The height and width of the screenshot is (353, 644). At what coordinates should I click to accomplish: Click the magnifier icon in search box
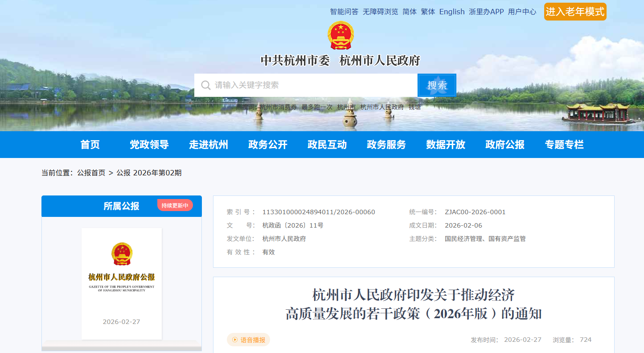pos(205,85)
